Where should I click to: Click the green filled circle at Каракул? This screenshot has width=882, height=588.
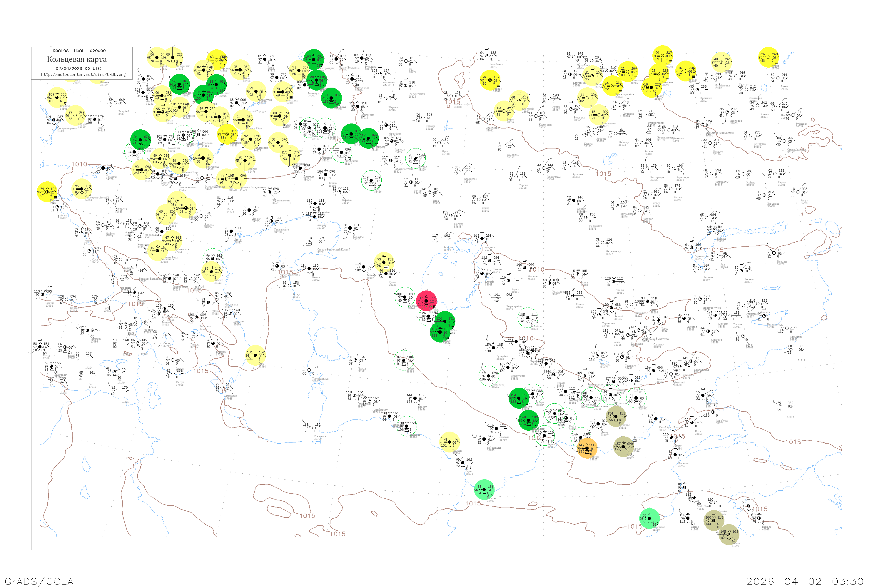(519, 398)
